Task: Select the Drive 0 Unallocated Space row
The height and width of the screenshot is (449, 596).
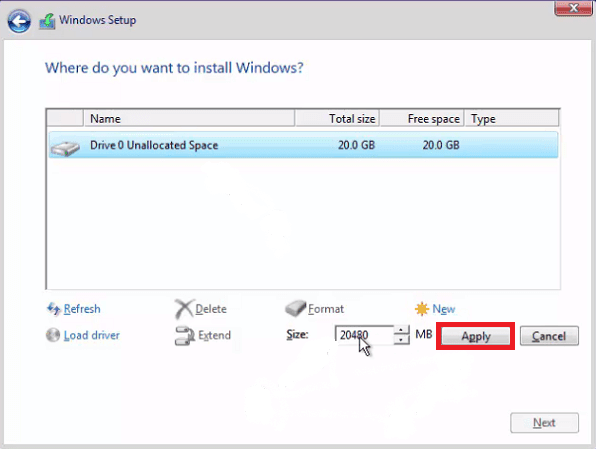Action: (x=303, y=145)
